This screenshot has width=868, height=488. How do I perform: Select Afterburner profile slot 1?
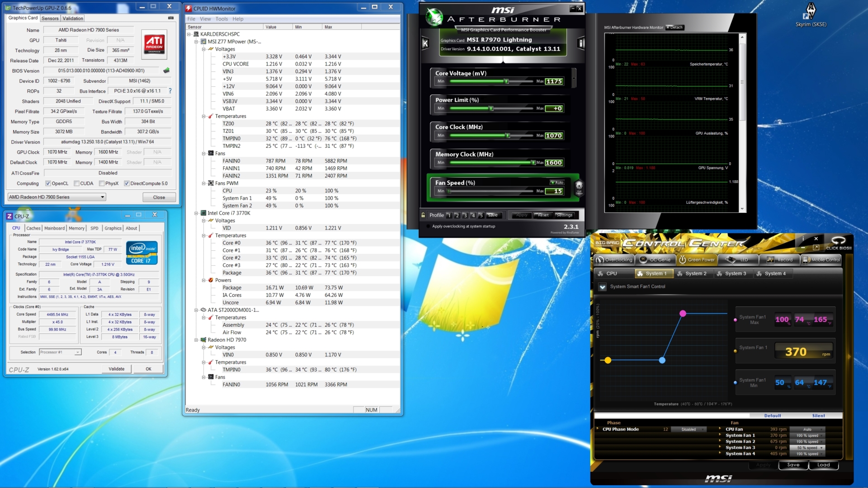[449, 216]
